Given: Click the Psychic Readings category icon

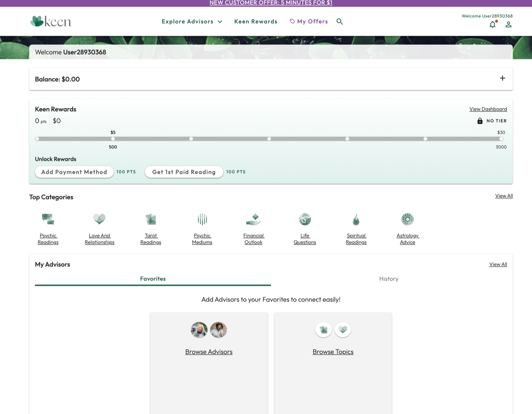Looking at the screenshot, I should pyautogui.click(x=48, y=219).
